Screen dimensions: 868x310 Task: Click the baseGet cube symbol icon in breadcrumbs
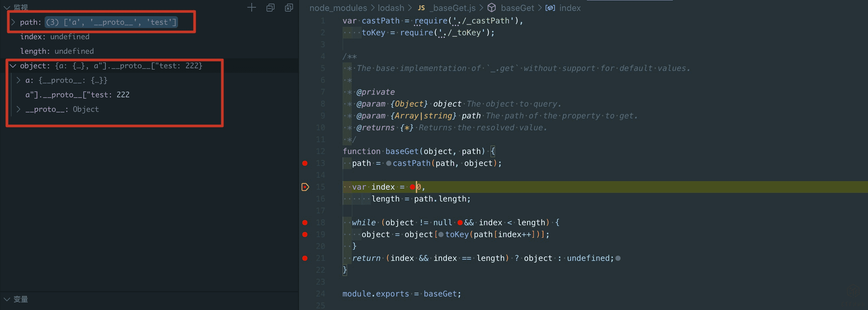pyautogui.click(x=492, y=8)
